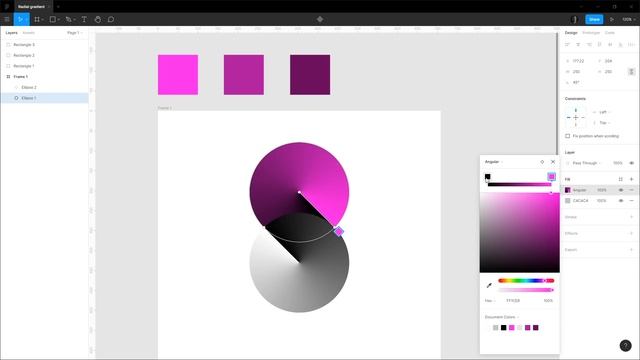This screenshot has width=640, height=360.
Task: Switch to the Code tab
Action: pos(610,33)
